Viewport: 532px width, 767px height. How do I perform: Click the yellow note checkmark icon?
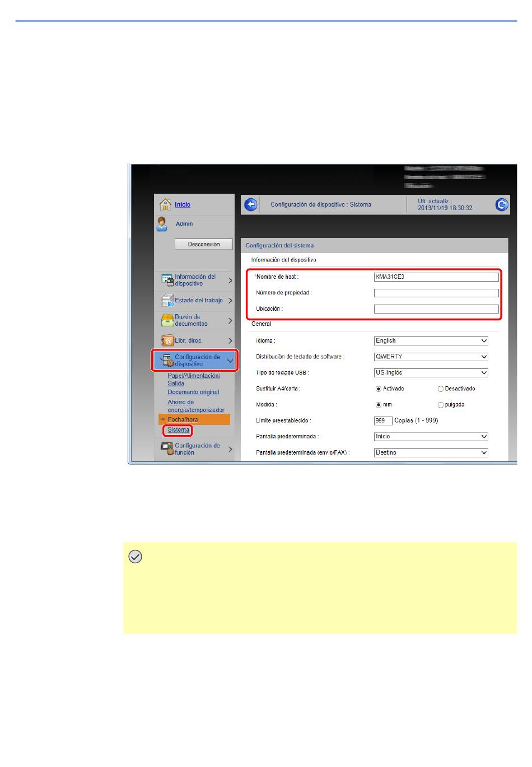[x=135, y=556]
